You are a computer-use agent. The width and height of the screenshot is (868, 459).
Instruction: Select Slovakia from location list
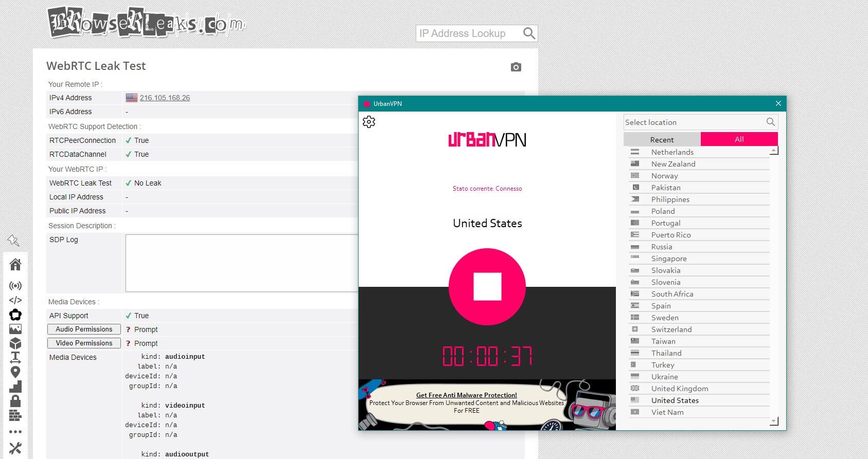pos(699,270)
